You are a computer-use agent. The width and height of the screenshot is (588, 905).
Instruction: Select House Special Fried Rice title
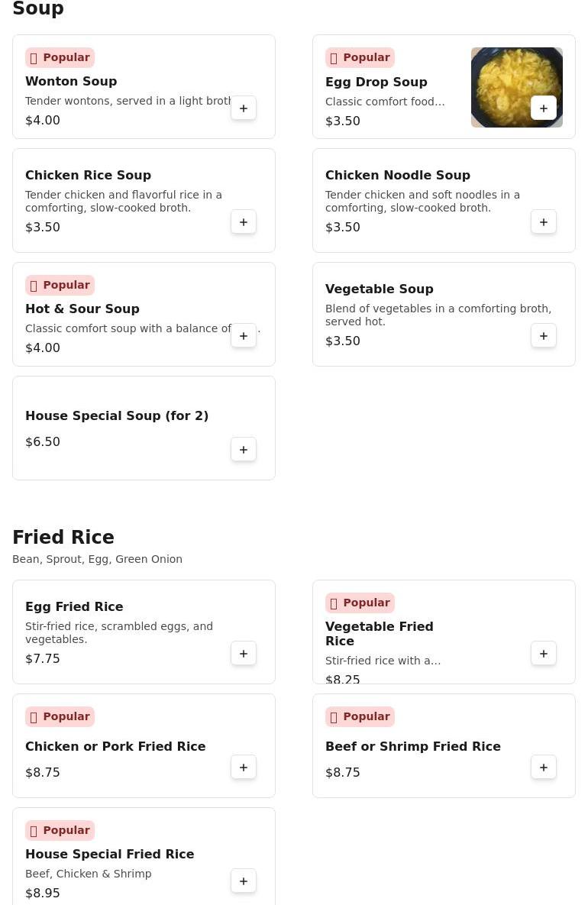tap(109, 855)
